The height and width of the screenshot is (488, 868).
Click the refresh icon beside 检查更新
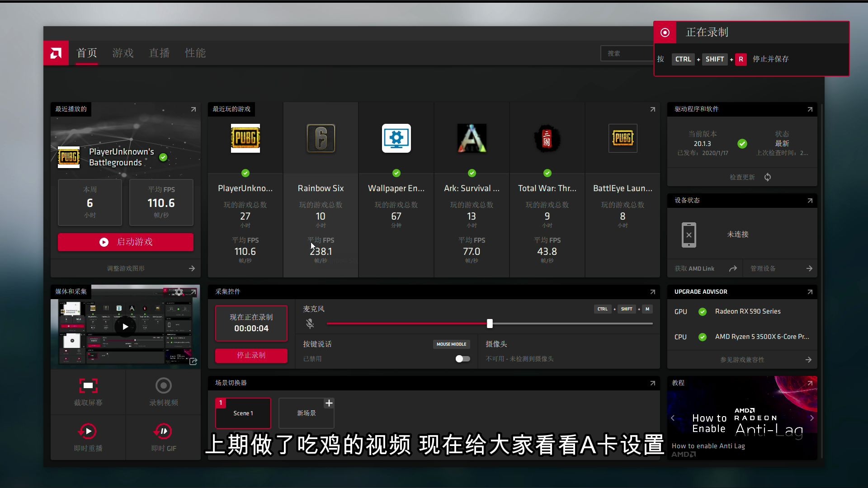[768, 177]
